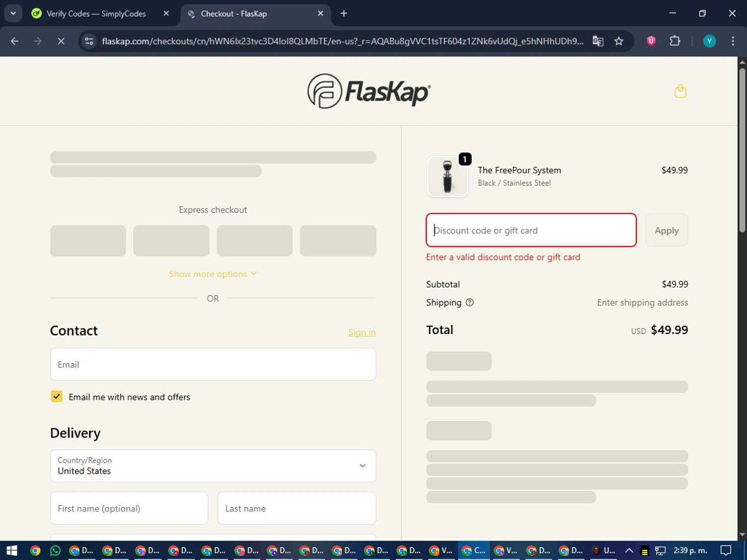Open the Extensions puzzle icon
Image resolution: width=747 pixels, height=560 pixels.
click(675, 41)
